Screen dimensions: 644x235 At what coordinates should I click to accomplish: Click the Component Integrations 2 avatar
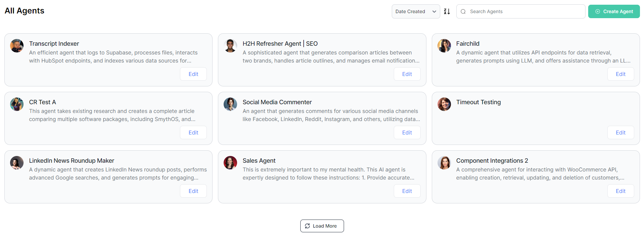pos(444,163)
